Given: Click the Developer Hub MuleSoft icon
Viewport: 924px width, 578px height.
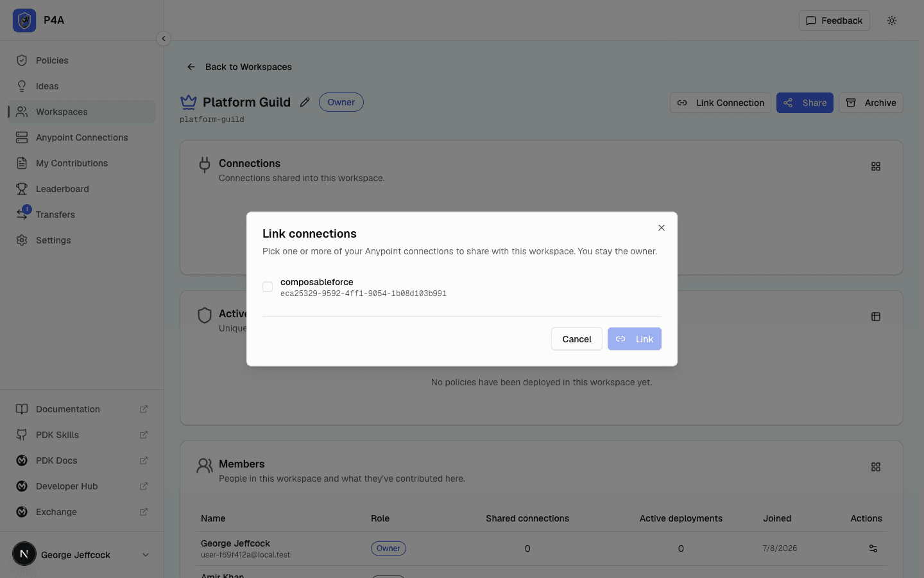Looking at the screenshot, I should pyautogui.click(x=22, y=486).
